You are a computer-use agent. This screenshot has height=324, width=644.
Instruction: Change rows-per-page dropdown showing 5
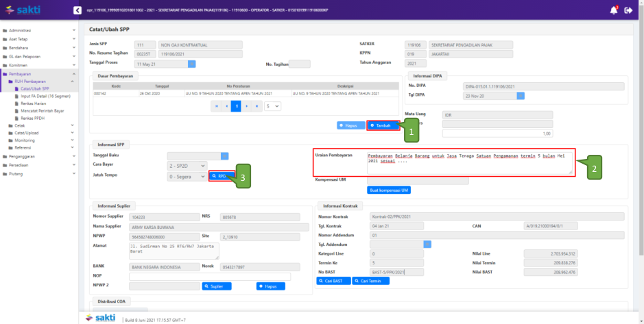[x=272, y=106]
